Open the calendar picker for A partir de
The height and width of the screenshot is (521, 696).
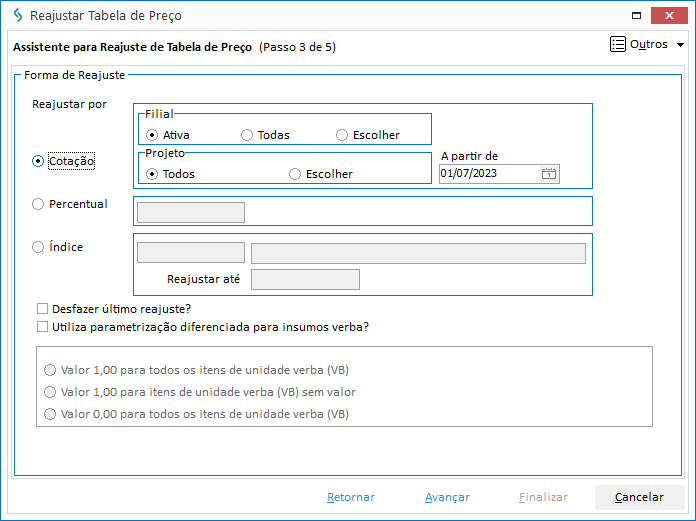coord(549,174)
